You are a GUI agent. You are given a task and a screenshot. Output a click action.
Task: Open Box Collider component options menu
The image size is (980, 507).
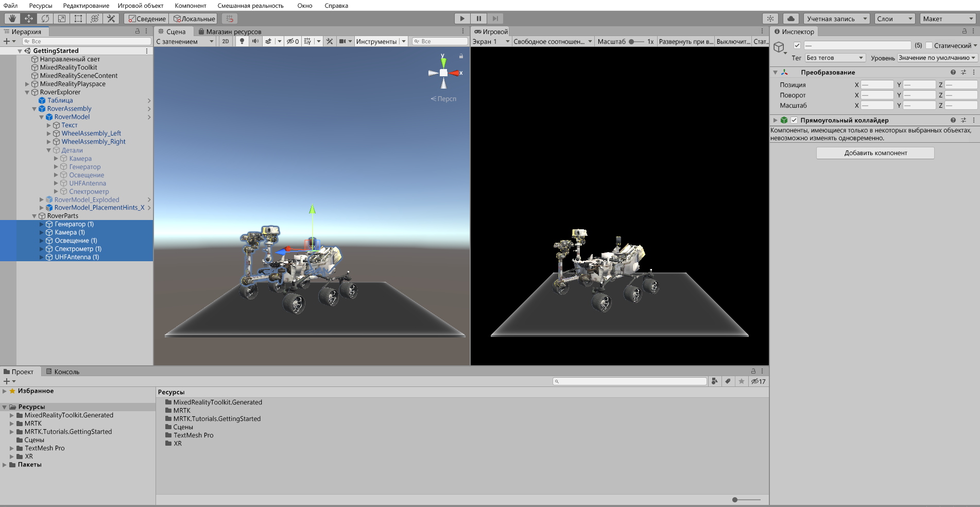(x=974, y=120)
